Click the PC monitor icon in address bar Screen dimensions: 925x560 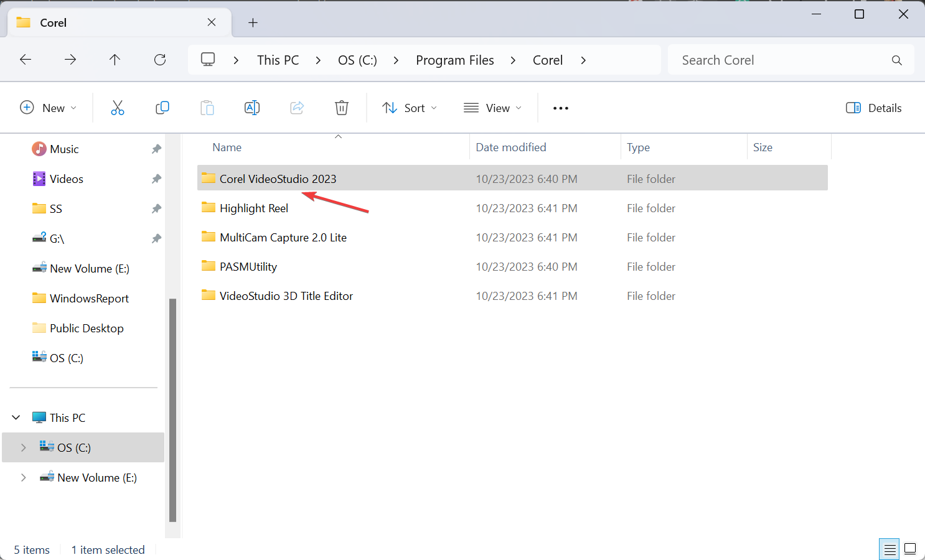[x=208, y=60]
